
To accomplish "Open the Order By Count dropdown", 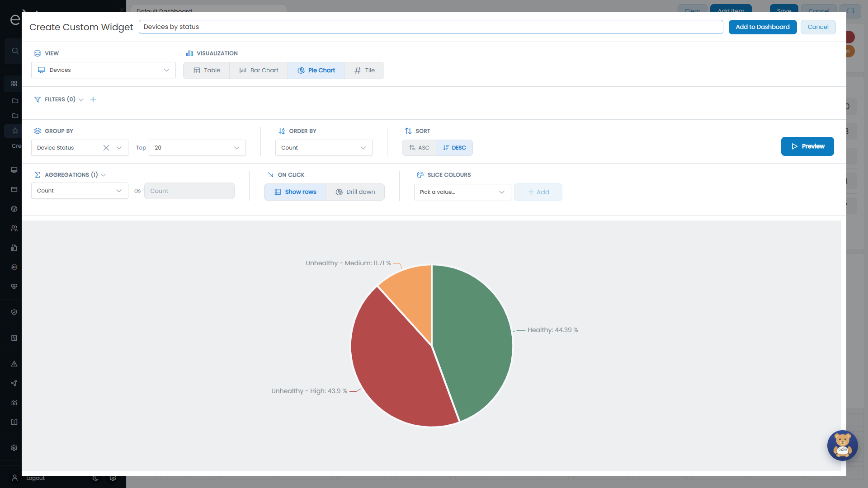I will (x=324, y=148).
